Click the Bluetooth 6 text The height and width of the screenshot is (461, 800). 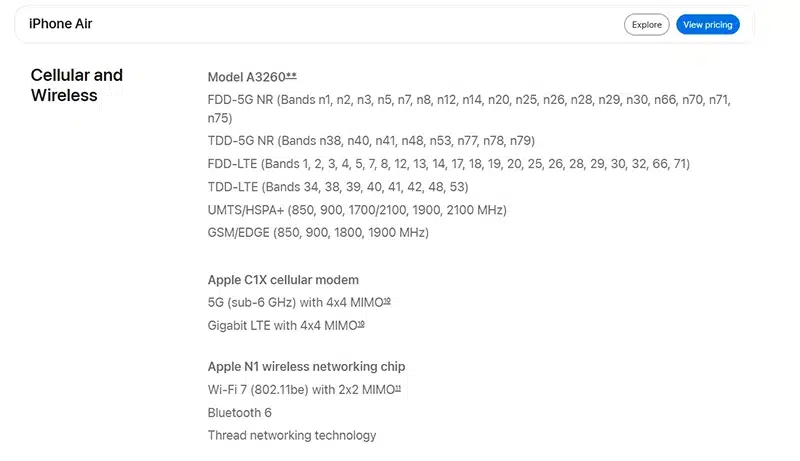tap(240, 413)
